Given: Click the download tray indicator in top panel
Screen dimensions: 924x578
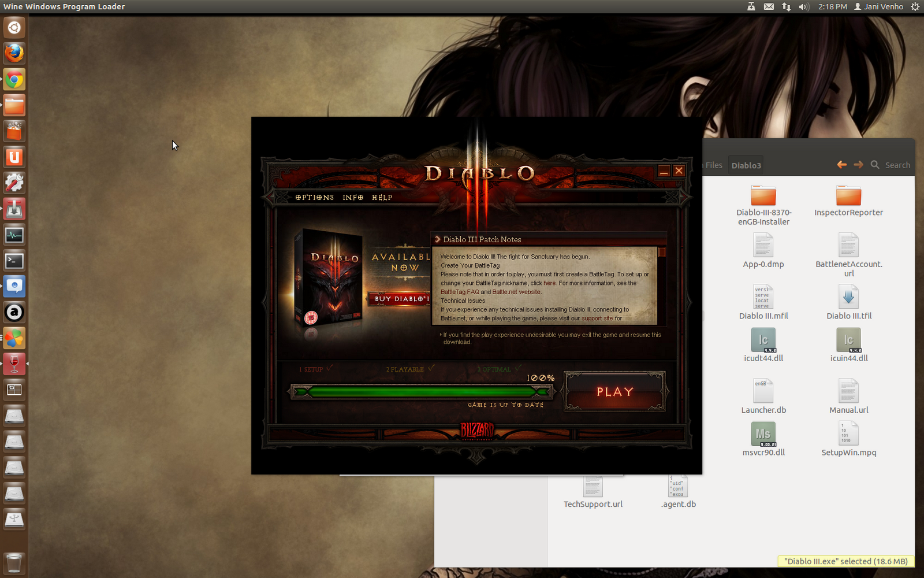Looking at the screenshot, I should point(751,6).
